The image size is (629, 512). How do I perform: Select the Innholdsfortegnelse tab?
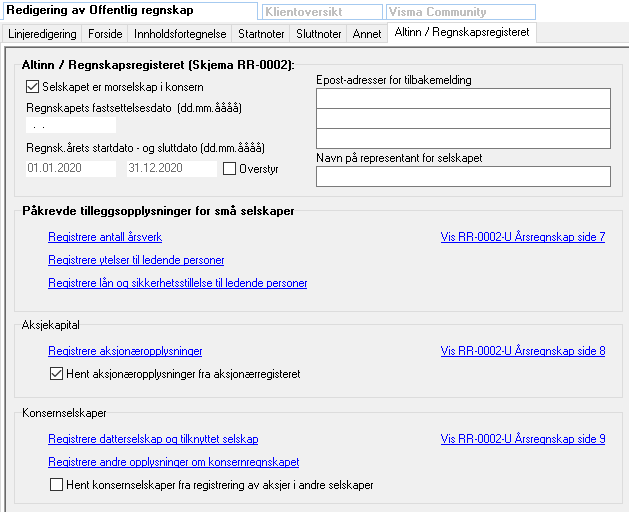[180, 34]
